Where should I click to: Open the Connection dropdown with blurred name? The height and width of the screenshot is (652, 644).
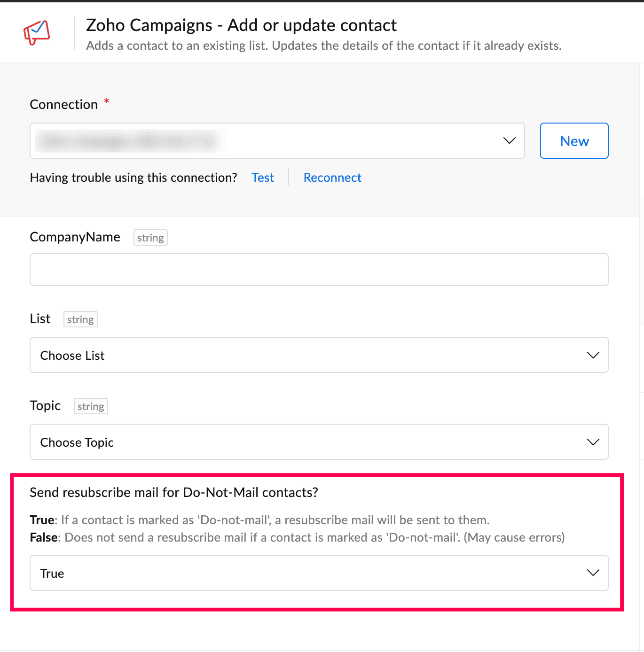[x=277, y=141]
